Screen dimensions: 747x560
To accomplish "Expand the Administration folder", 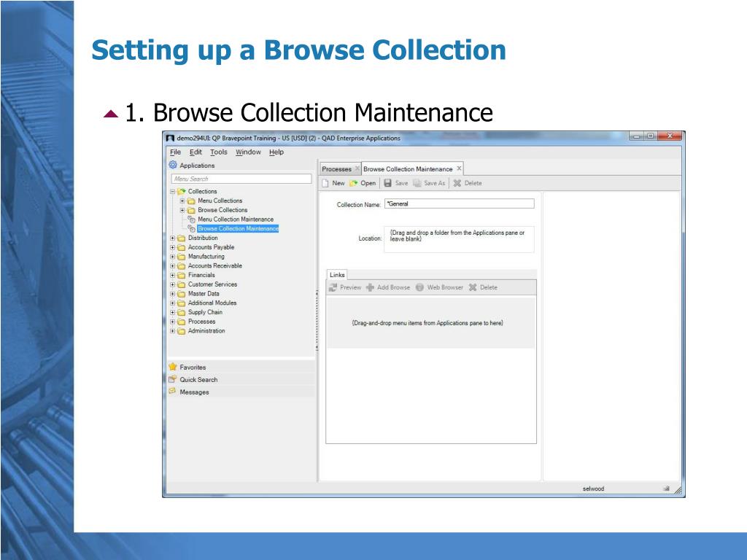I will pos(172,331).
